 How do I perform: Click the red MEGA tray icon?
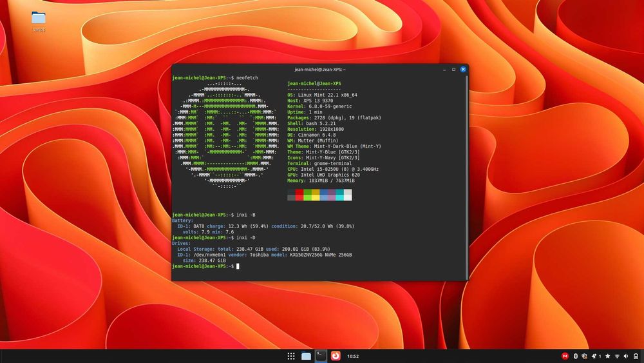point(565,356)
